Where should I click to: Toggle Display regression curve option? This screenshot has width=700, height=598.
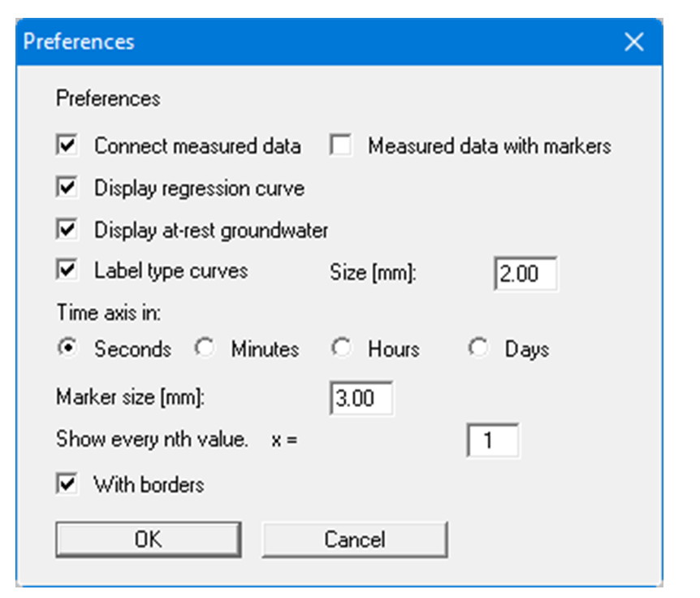tap(67, 188)
